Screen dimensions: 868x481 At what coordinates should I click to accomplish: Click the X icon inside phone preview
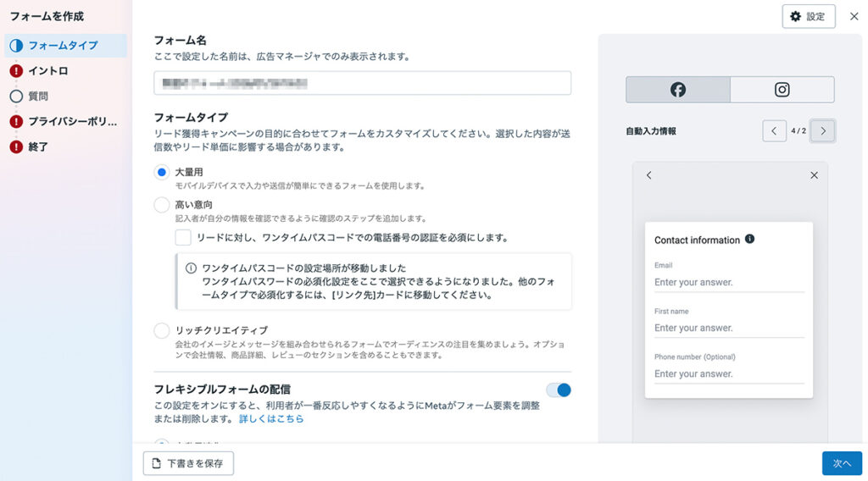(x=814, y=175)
